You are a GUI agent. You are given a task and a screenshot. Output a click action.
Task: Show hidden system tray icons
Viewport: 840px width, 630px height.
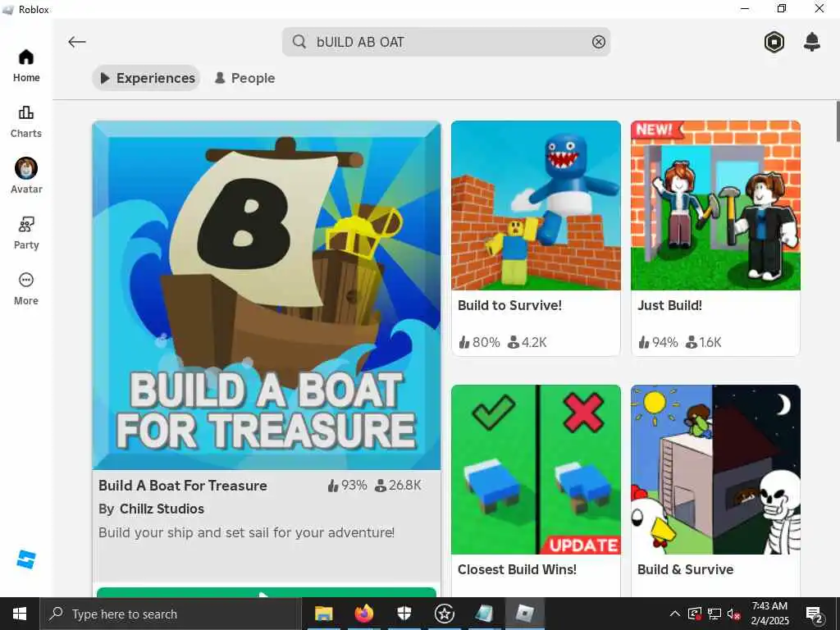(675, 614)
